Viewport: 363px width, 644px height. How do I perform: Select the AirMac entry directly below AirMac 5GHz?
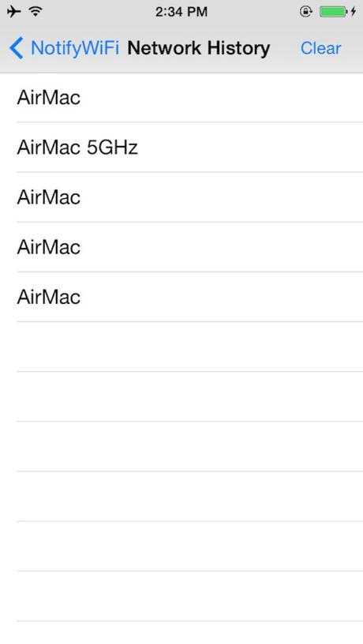tap(181, 197)
